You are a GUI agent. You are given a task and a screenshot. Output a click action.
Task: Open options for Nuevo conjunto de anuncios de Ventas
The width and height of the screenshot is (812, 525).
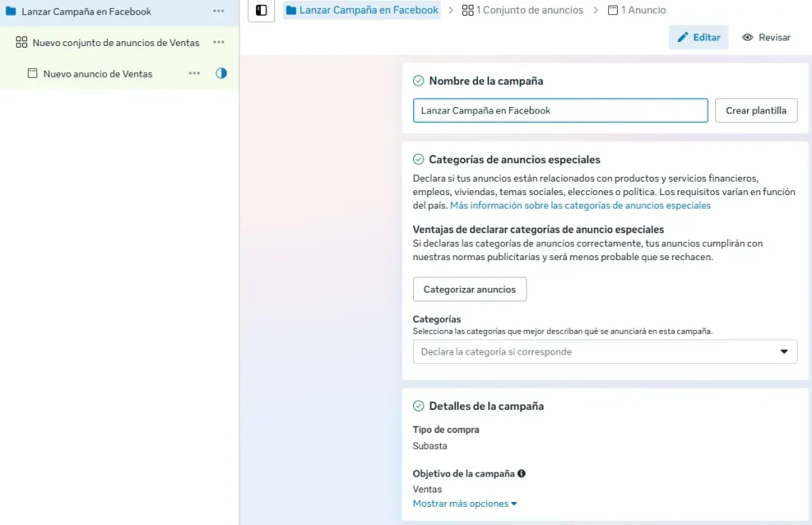click(219, 42)
